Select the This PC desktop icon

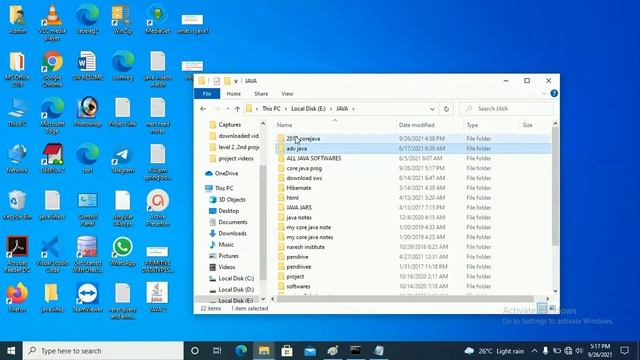[17, 112]
